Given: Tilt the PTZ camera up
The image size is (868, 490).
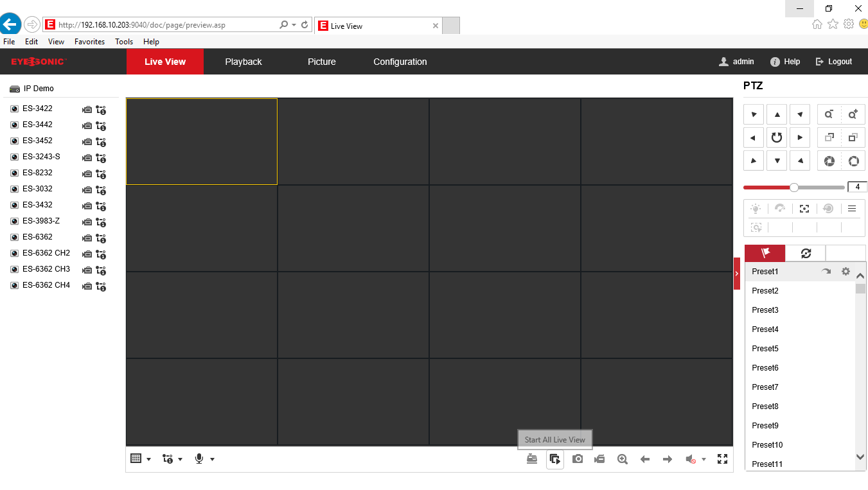Looking at the screenshot, I should pos(777,114).
